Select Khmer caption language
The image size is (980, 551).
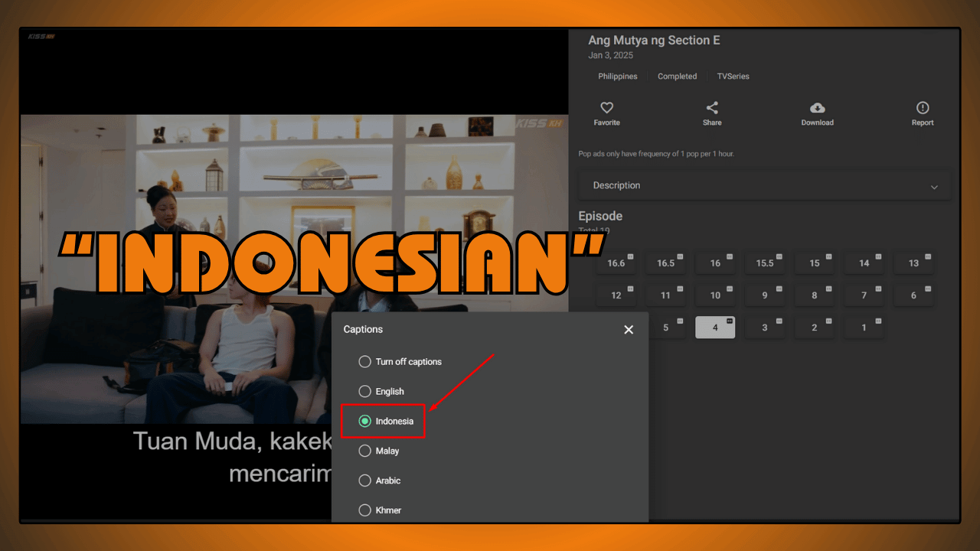365,510
